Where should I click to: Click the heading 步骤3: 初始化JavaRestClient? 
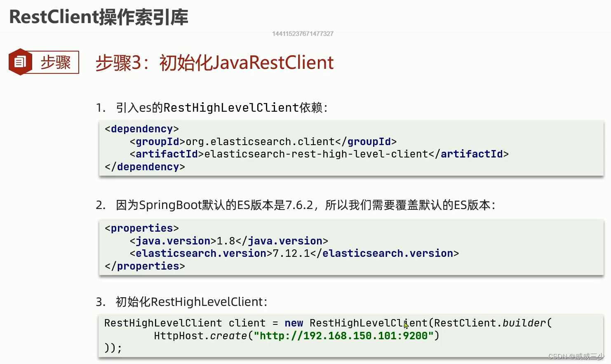coord(214,63)
